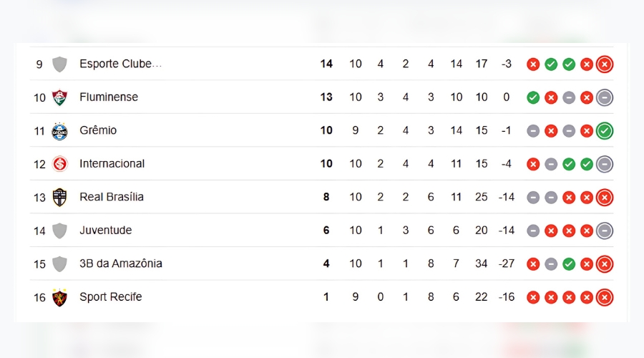Click Internacional's circled latest draw icon
This screenshot has height=358, width=644.
tap(605, 164)
